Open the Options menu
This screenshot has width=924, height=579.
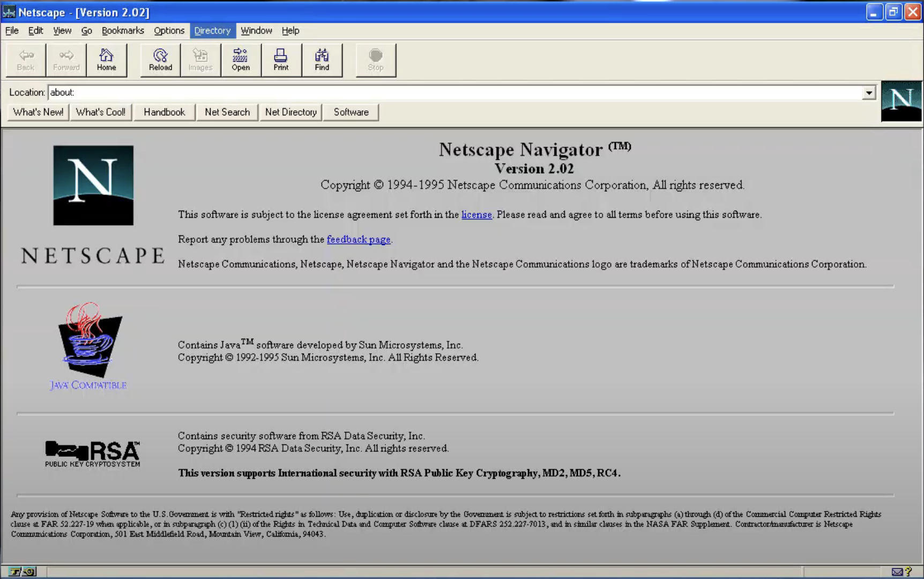coord(169,31)
